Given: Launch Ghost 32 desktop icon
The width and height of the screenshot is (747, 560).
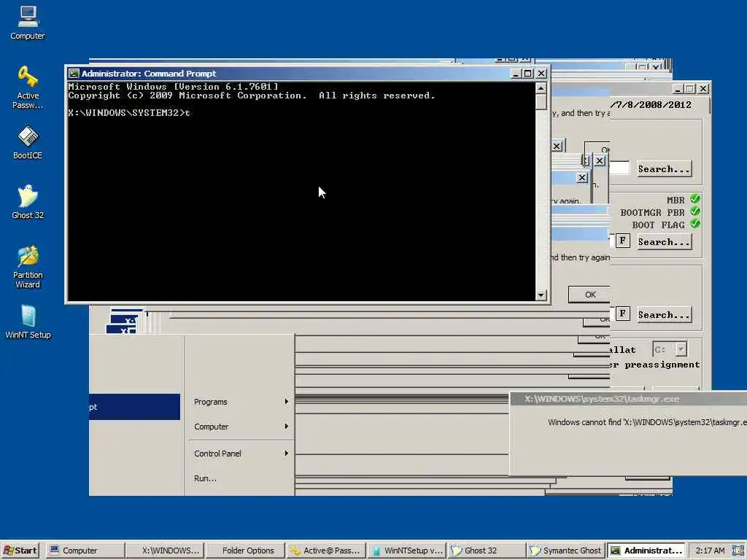Looking at the screenshot, I should pyautogui.click(x=28, y=202).
